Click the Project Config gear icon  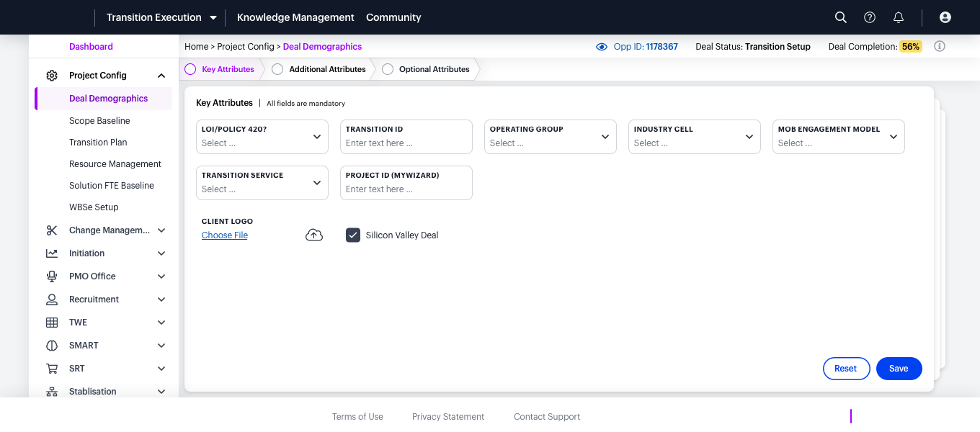tap(52, 76)
